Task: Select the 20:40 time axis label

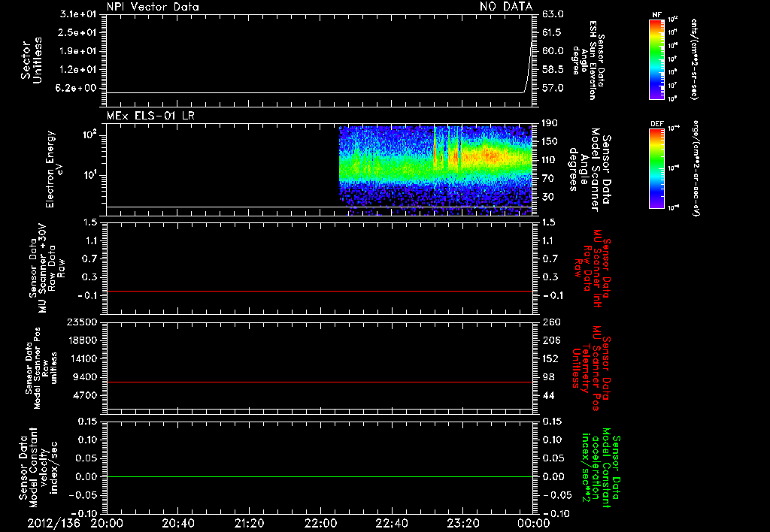Action: (x=178, y=523)
